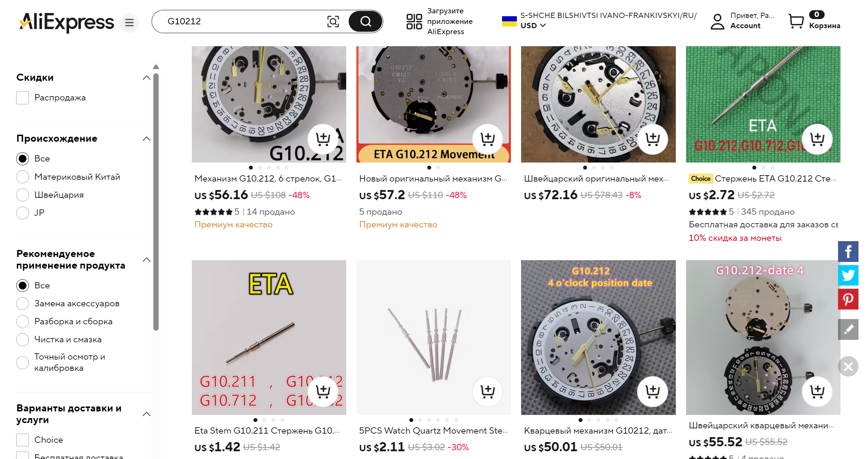Image resolution: width=868 pixels, height=459 pixels.
Task: Open the shopping cart Корзина
Action: point(814,21)
